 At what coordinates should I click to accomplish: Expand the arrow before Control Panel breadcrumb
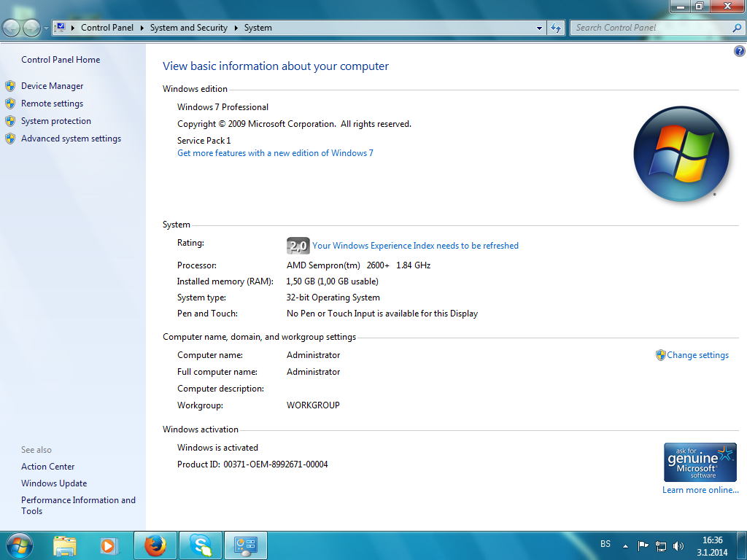click(x=73, y=28)
